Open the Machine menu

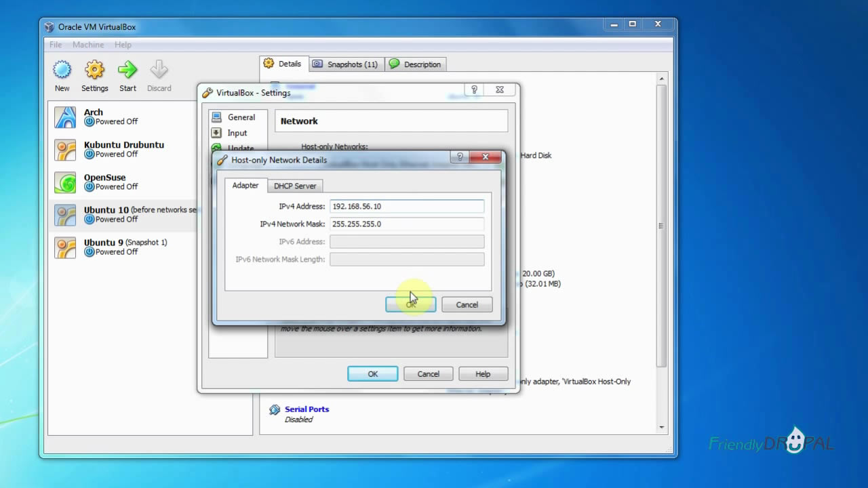point(88,45)
